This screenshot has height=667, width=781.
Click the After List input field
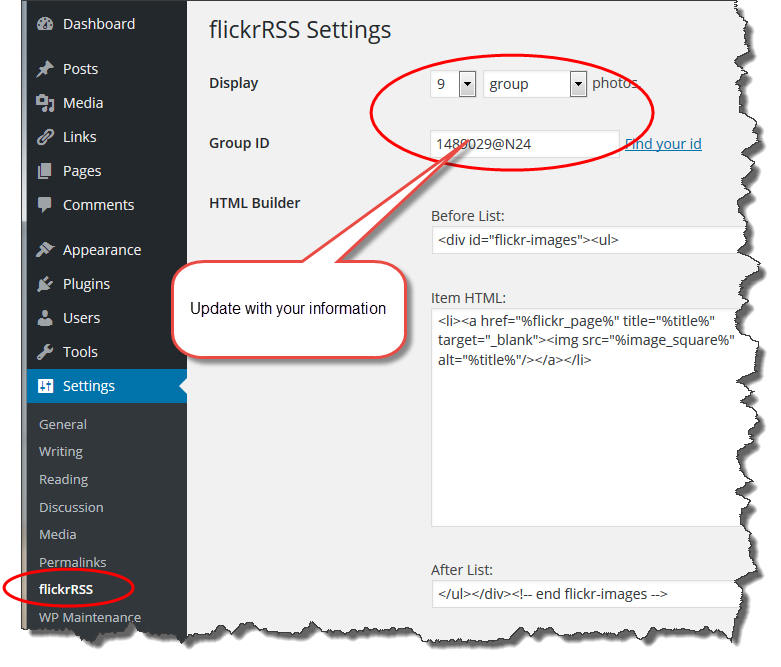[x=588, y=594]
